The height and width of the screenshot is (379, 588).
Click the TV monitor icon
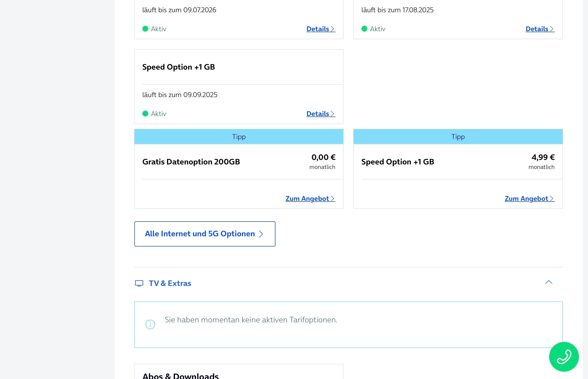(139, 283)
